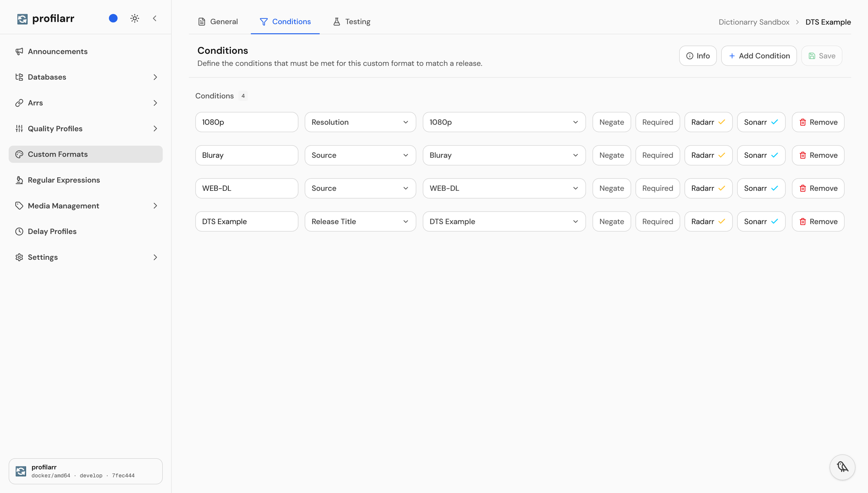
Task: Open the Source dropdown in Bluray row
Action: point(360,155)
